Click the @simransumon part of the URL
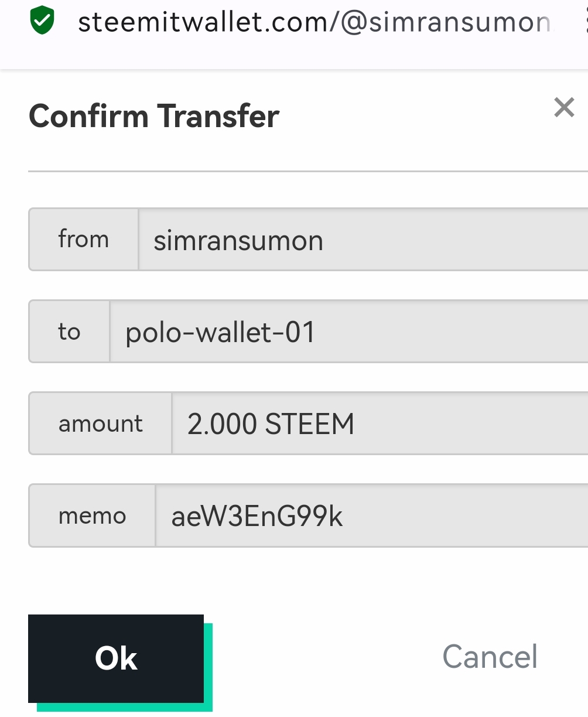The height and width of the screenshot is (717, 588). click(x=446, y=22)
